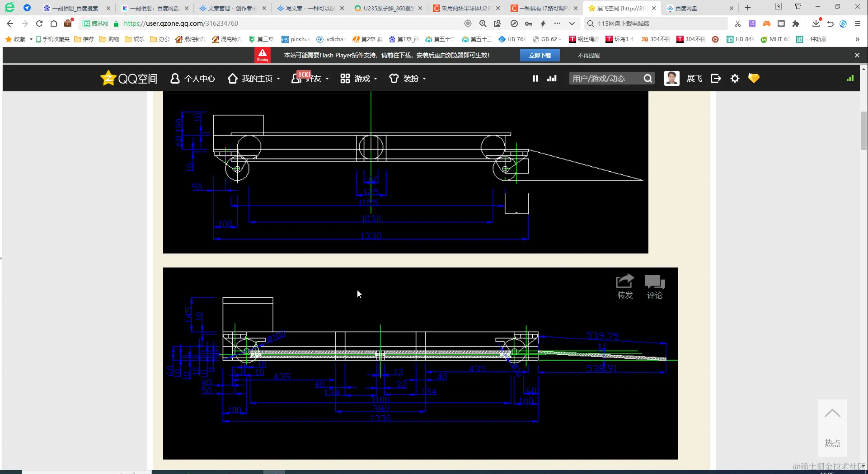Image resolution: width=868 pixels, height=474 pixels.
Task: Click the purple translate icon
Action: (x=752, y=23)
